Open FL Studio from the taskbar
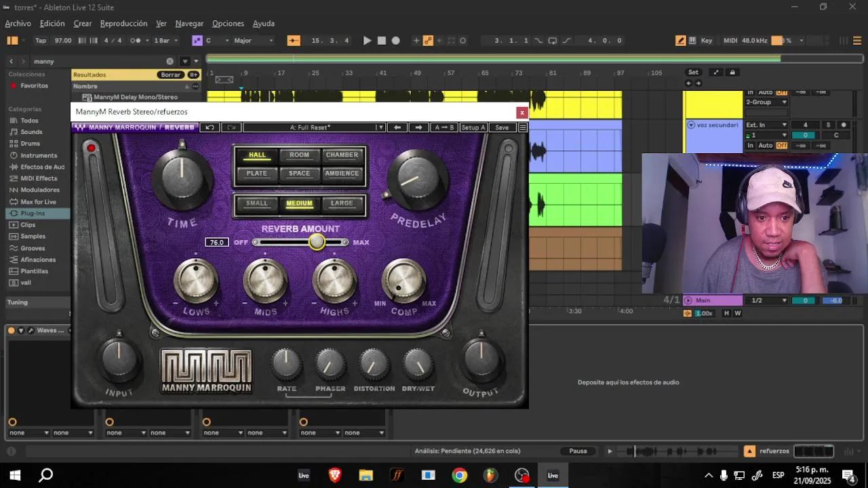The width and height of the screenshot is (868, 488). coord(490,475)
